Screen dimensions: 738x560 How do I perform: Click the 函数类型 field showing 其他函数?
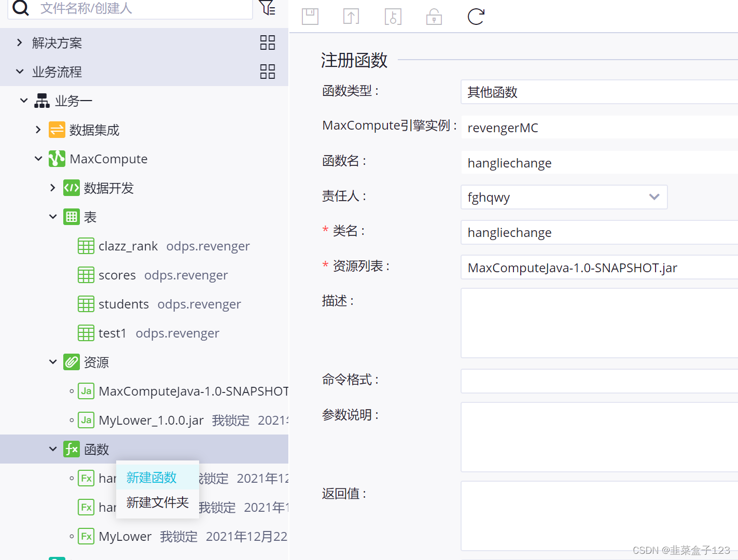click(x=599, y=92)
